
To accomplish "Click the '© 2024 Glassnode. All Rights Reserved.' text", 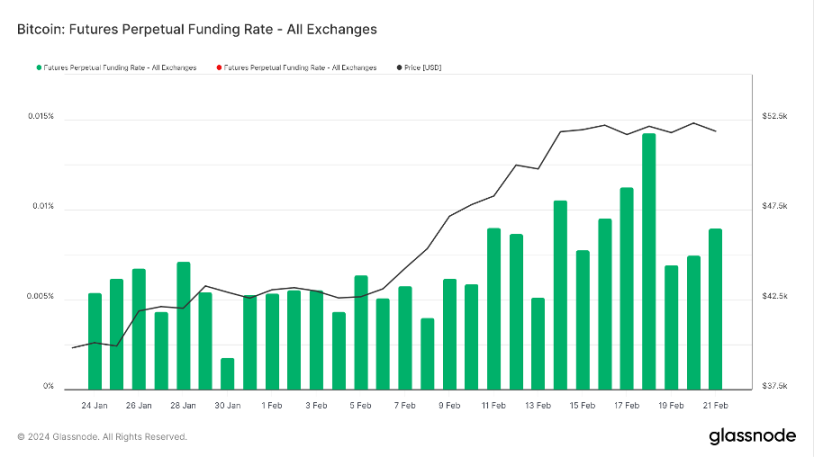I will [102, 437].
